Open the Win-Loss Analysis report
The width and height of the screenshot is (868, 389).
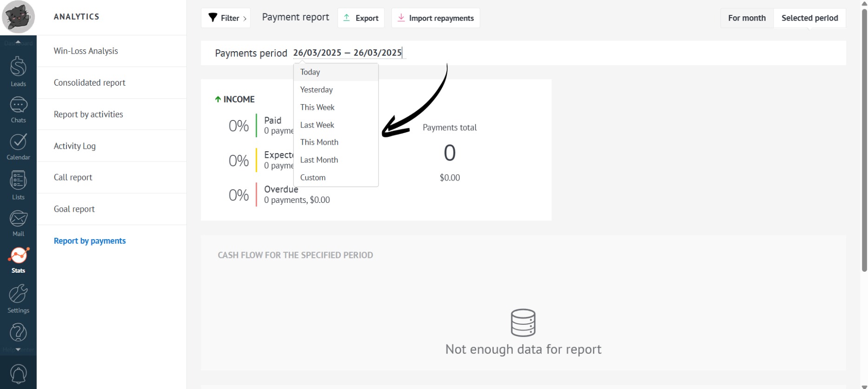tap(86, 51)
